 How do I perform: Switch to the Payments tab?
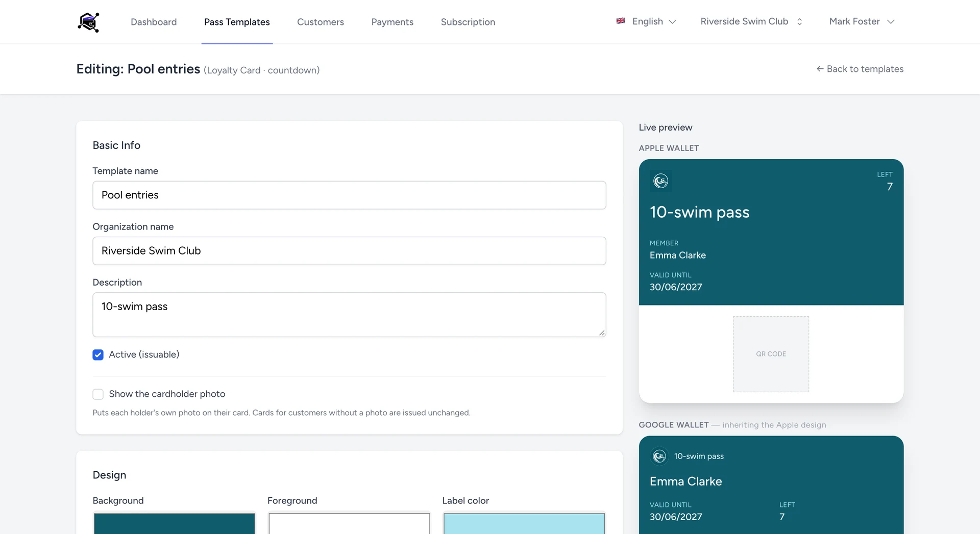pyautogui.click(x=393, y=22)
